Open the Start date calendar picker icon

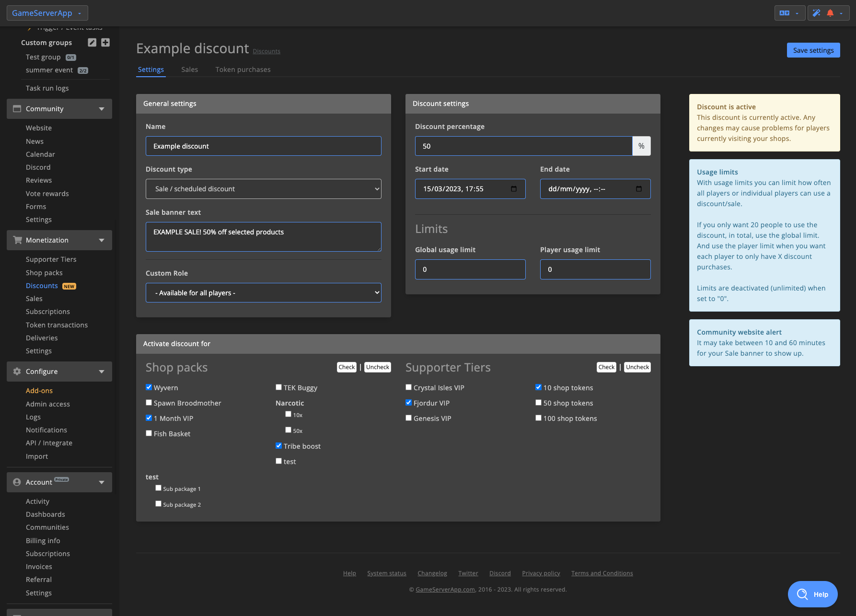click(x=514, y=189)
